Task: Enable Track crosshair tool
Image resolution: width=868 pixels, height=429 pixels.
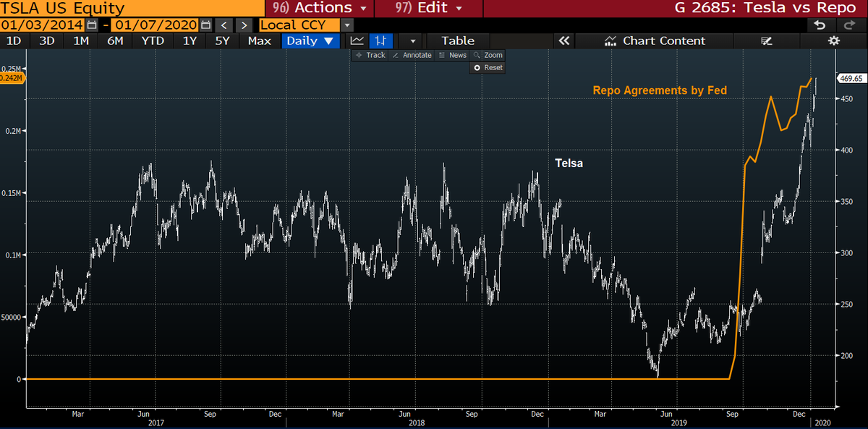Action: coord(371,55)
